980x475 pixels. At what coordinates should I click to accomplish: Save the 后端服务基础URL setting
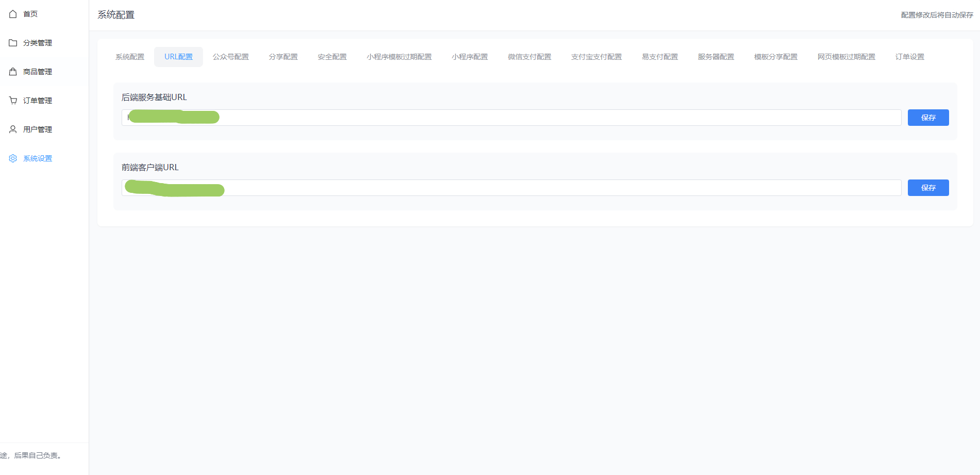tap(928, 118)
